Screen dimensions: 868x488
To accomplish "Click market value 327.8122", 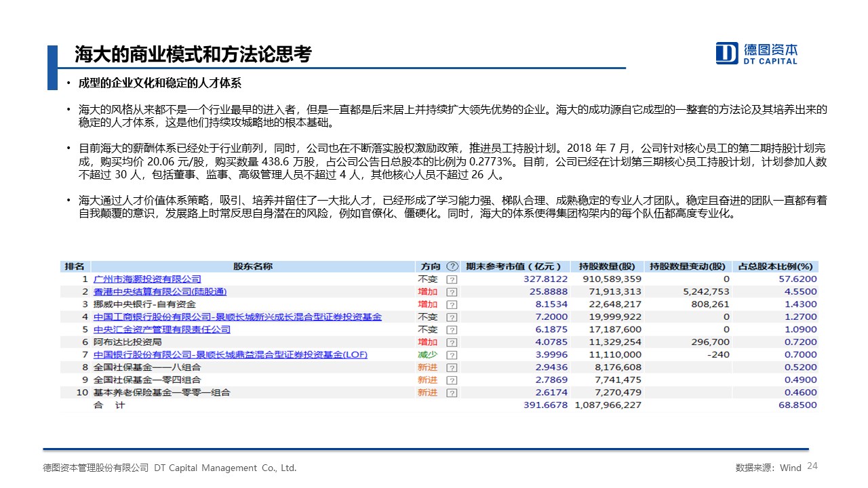I will click(x=545, y=279).
